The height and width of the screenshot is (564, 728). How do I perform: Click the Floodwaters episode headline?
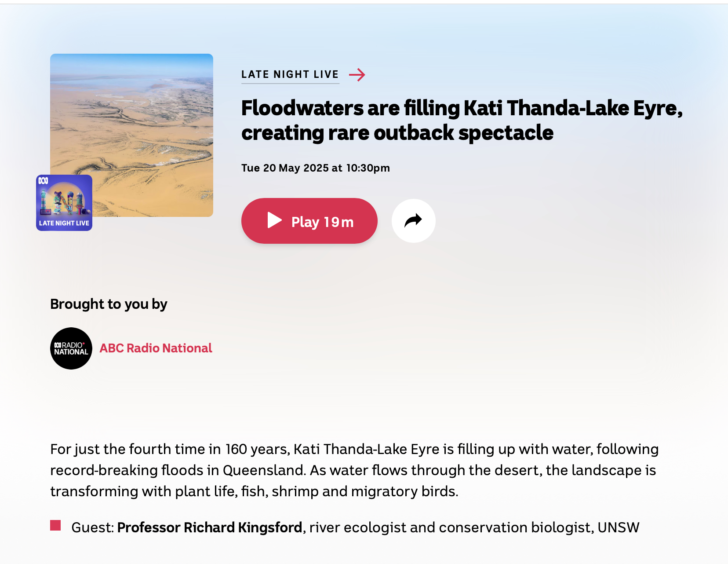[x=462, y=120]
